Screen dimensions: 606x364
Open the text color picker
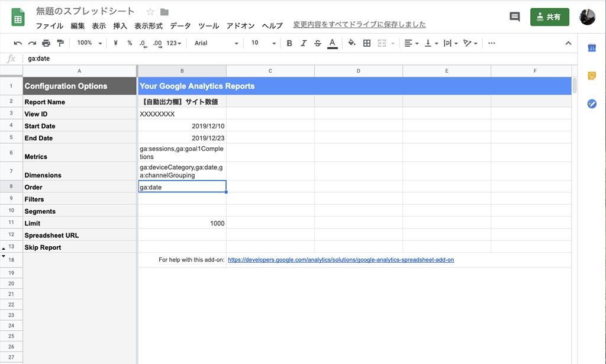333,43
